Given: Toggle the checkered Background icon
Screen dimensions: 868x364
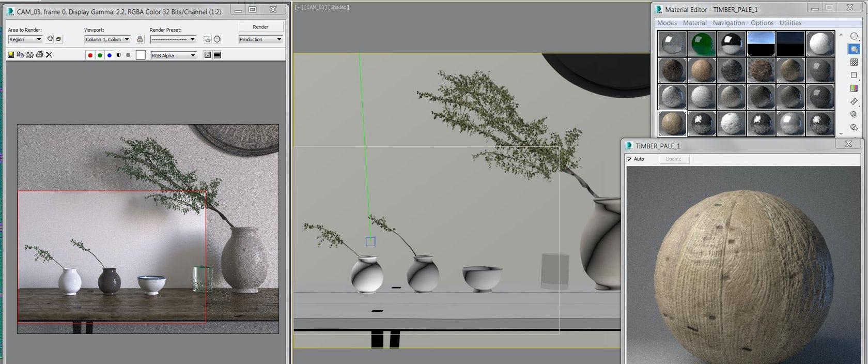Looking at the screenshot, I should tap(854, 62).
